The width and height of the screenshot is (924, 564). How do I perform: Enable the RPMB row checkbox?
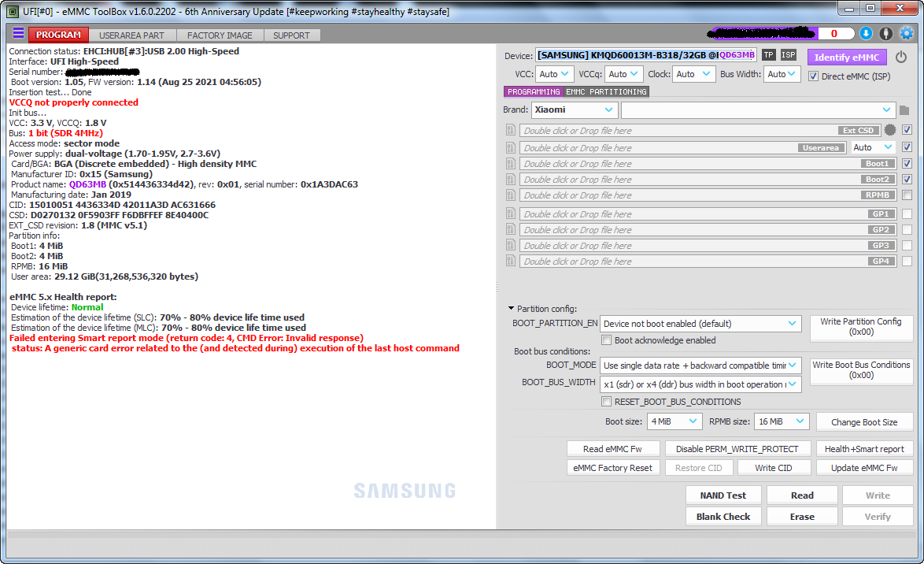coord(907,195)
